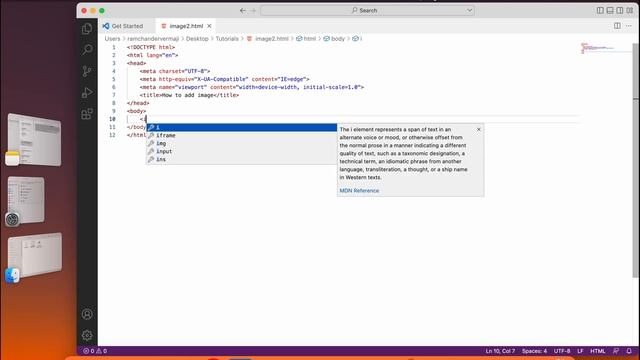Image resolution: width=640 pixels, height=360 pixels.
Task: Select the img suggestion
Action: 242,143
